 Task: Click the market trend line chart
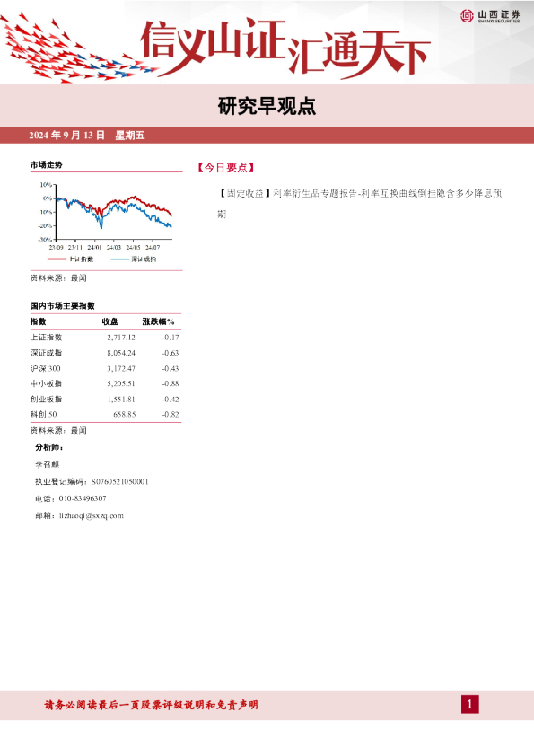tap(106, 215)
